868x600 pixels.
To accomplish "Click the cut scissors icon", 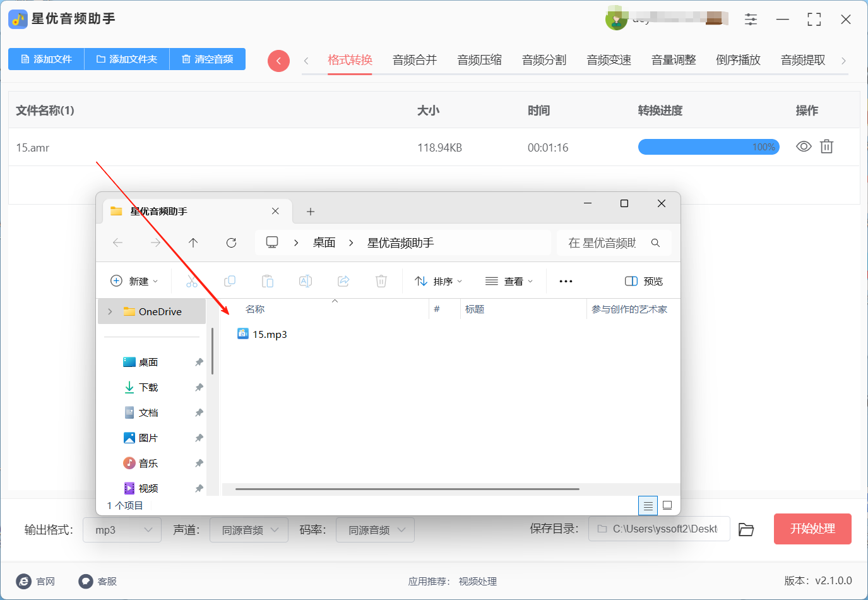I will click(192, 281).
